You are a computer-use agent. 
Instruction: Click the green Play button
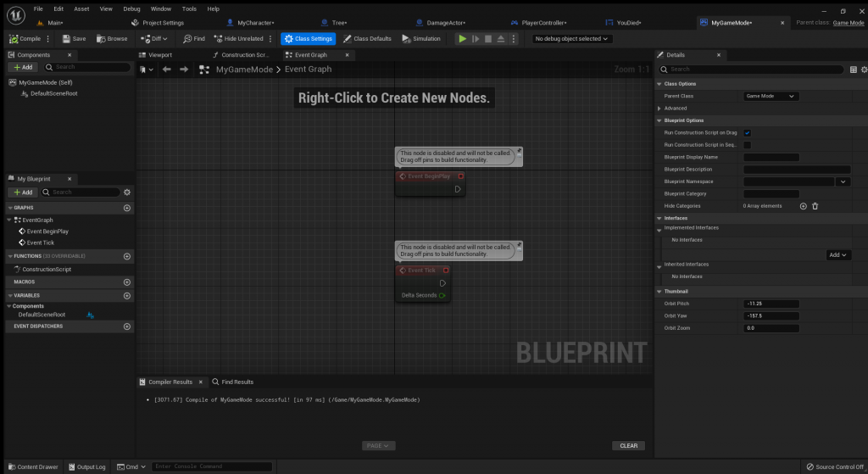[462, 39]
